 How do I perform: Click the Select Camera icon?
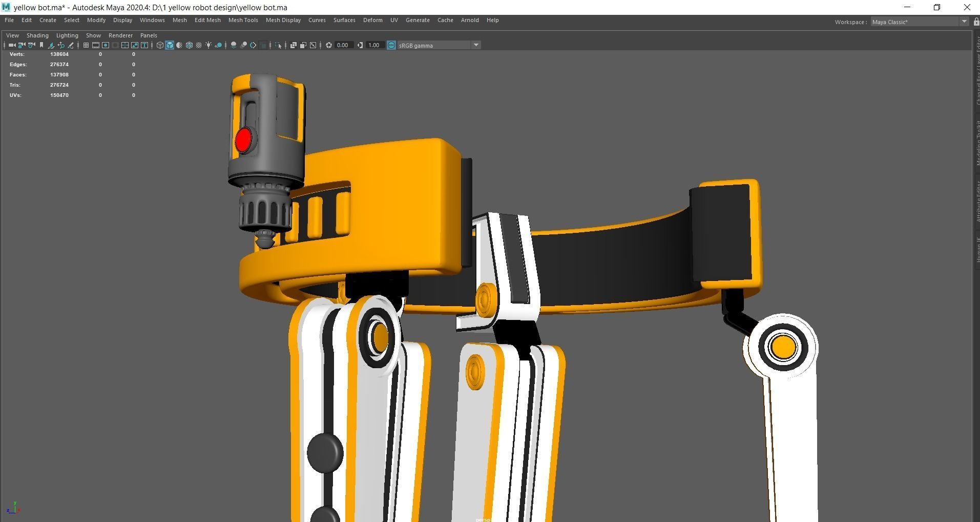pyautogui.click(x=12, y=45)
